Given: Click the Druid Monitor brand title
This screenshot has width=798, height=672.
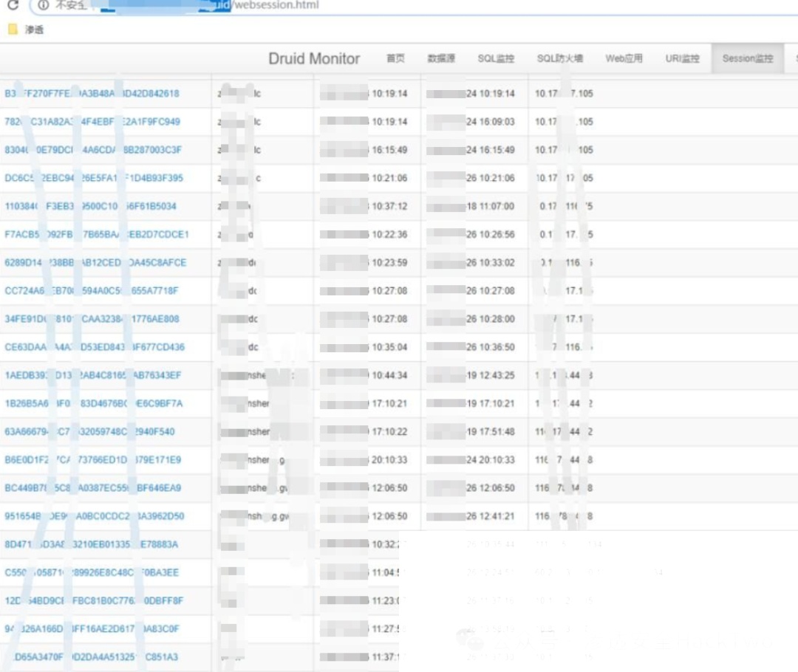Looking at the screenshot, I should (314, 58).
